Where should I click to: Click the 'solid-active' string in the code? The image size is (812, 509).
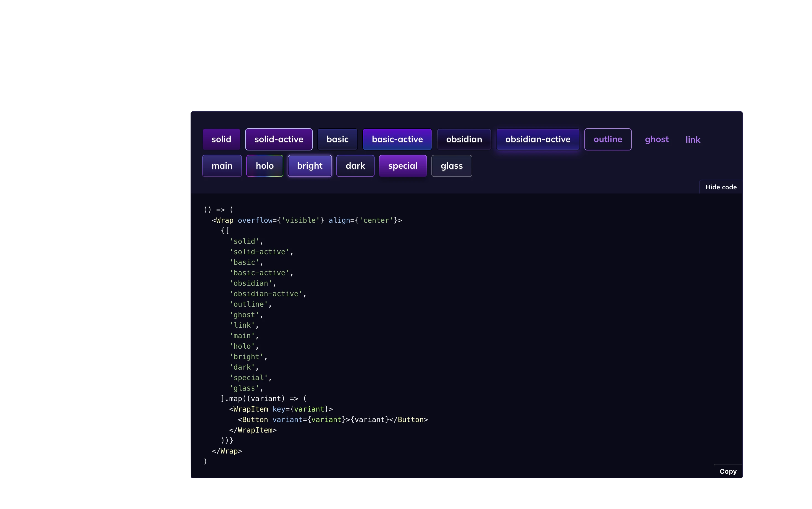pos(259,252)
